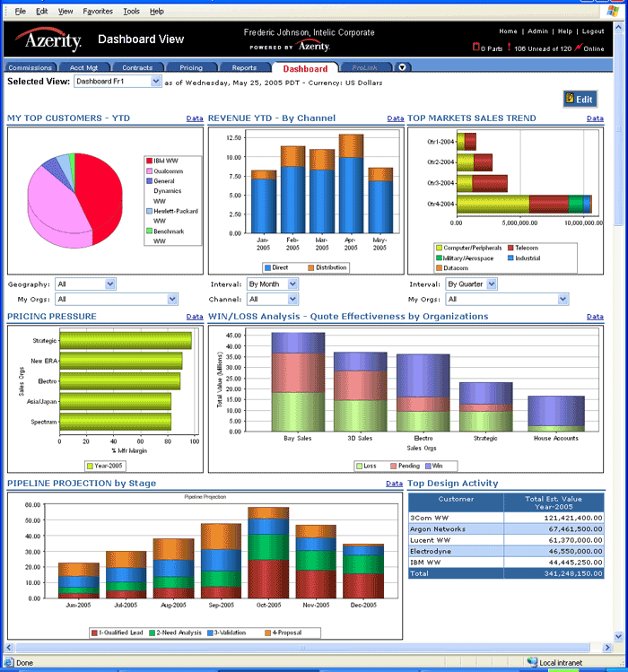Click the Edit dashboard button
The width and height of the screenshot is (628, 672).
[580, 99]
